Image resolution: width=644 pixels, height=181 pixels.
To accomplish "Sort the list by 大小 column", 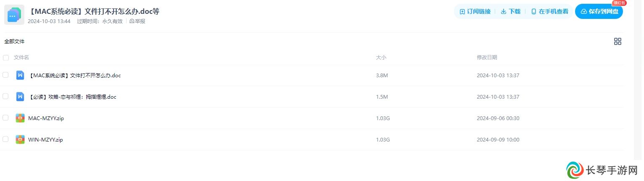I will 381,58.
